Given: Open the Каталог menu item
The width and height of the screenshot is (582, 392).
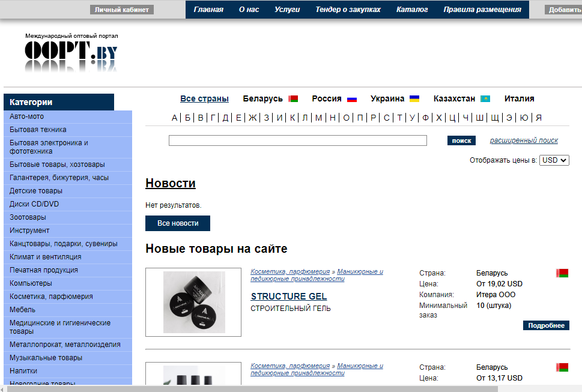Looking at the screenshot, I should pos(412,10).
